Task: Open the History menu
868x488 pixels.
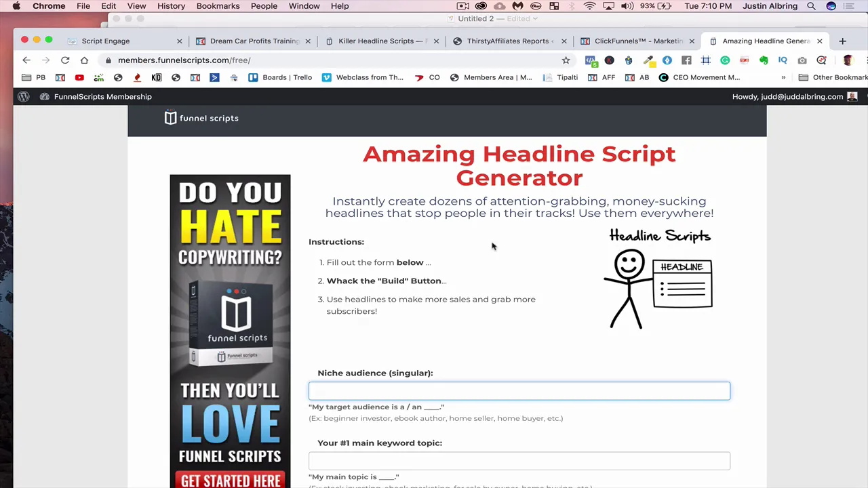Action: (171, 6)
